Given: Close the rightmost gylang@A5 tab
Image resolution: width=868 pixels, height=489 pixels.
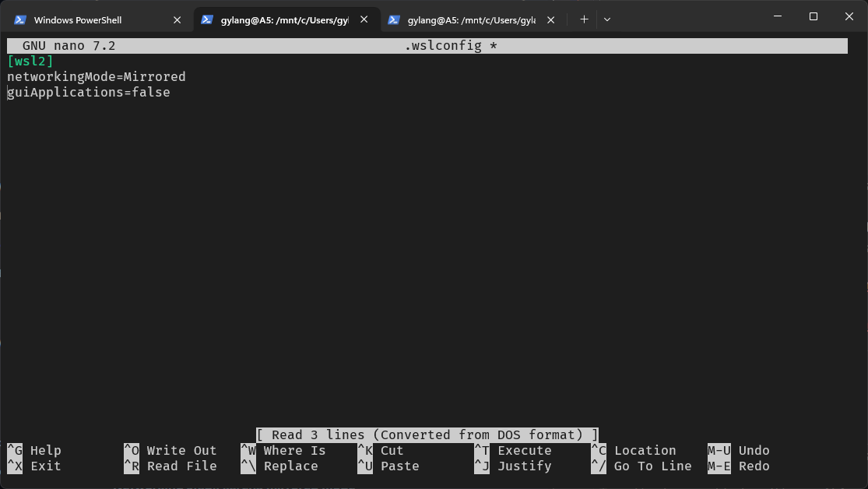Looking at the screenshot, I should pyautogui.click(x=551, y=19).
